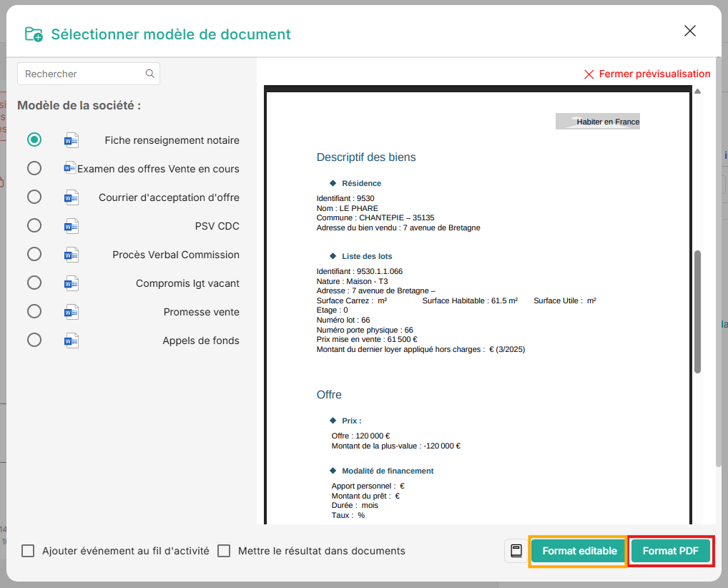728x588 pixels.
Task: Click the magnifier icon in Rechercher field
Action: (150, 74)
